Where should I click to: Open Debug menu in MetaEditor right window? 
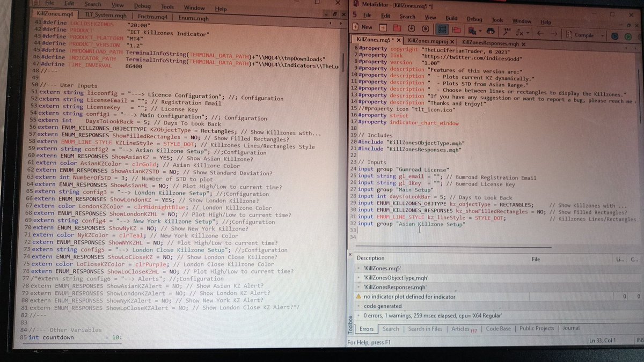[x=474, y=19]
